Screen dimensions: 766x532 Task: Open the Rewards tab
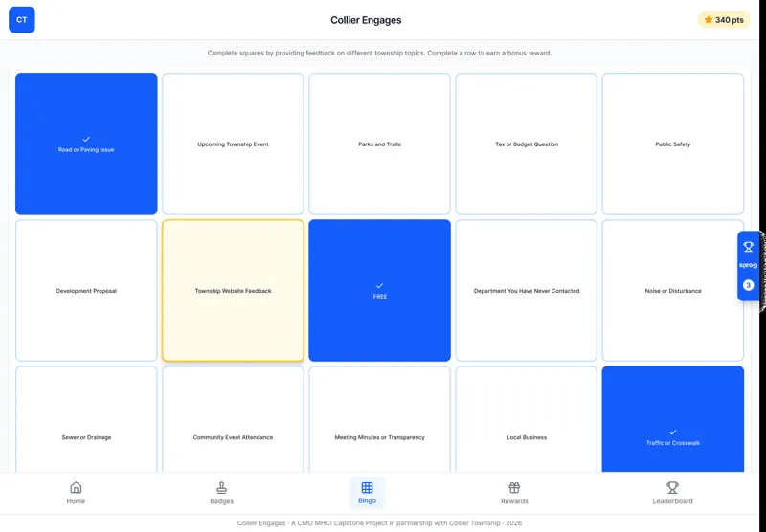coord(514,493)
